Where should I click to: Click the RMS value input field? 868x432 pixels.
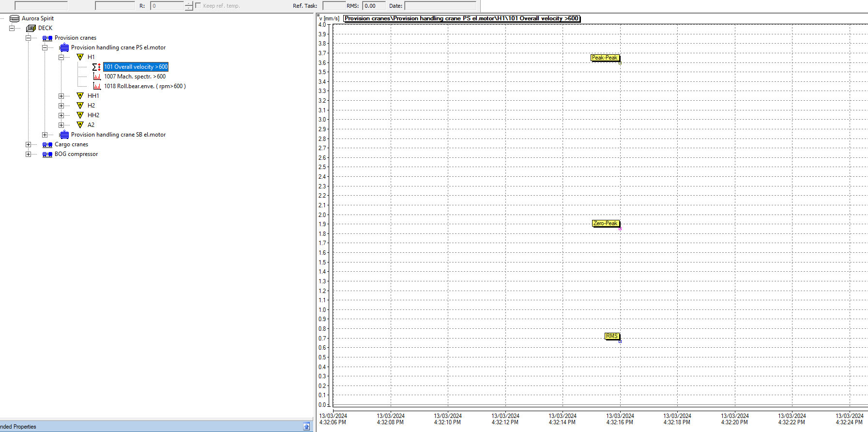tap(374, 6)
